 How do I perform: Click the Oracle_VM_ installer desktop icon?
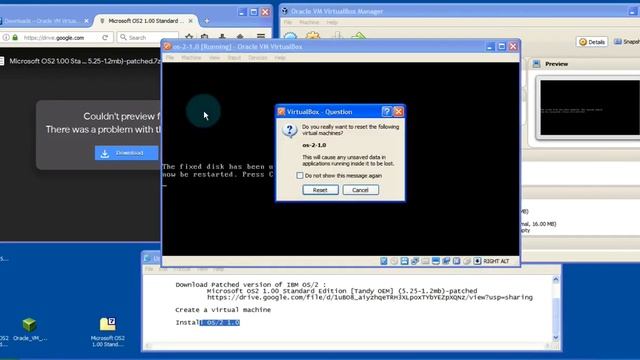[29, 330]
